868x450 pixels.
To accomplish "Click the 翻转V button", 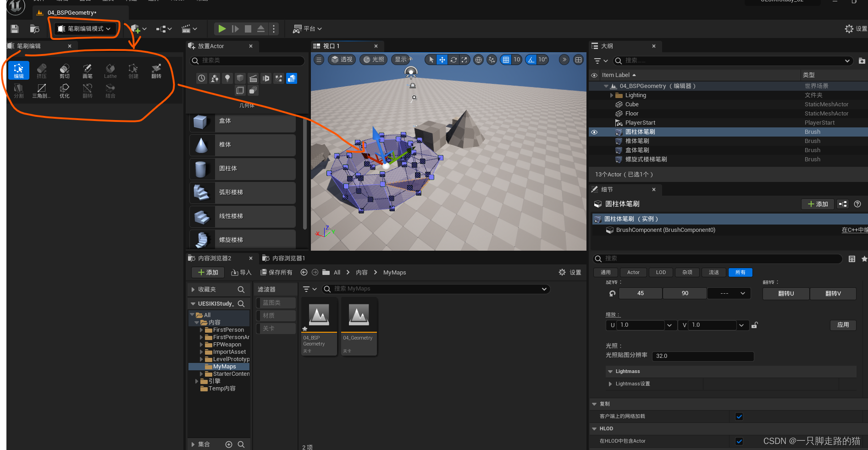I will click(x=833, y=294).
